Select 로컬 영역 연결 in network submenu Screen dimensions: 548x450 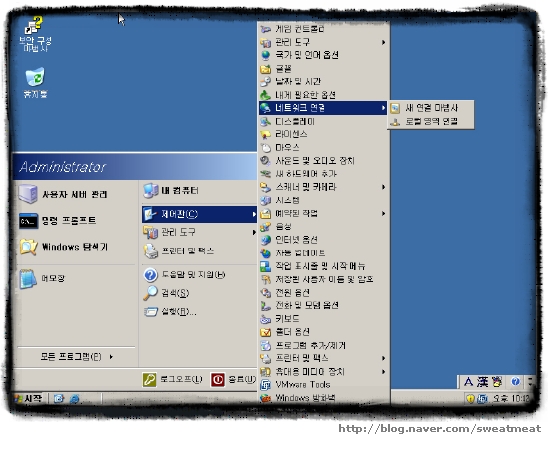coord(431,122)
